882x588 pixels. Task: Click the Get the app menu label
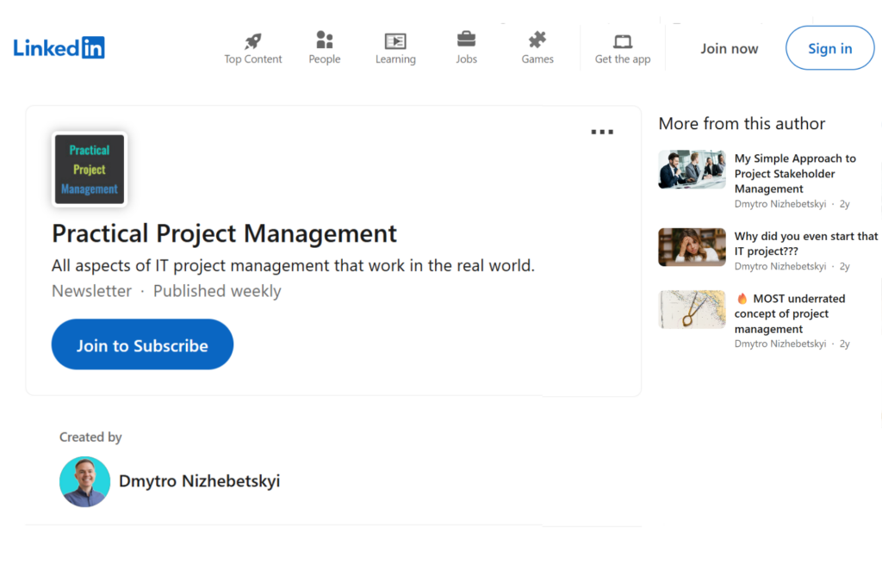click(623, 59)
